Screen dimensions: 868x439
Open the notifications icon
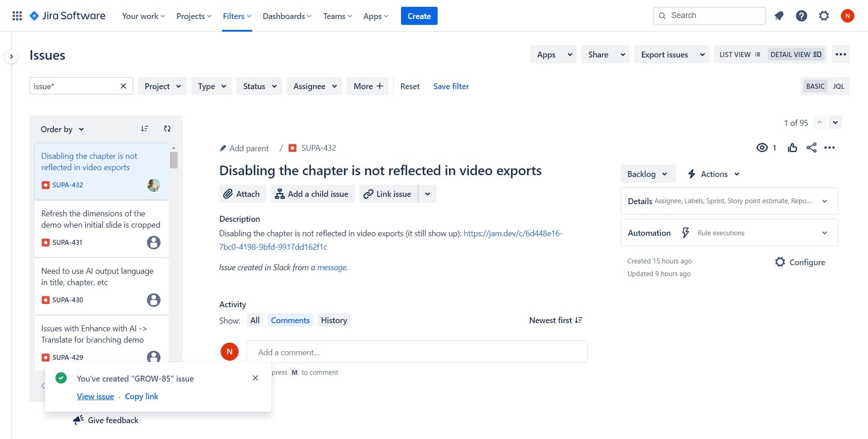[778, 16]
